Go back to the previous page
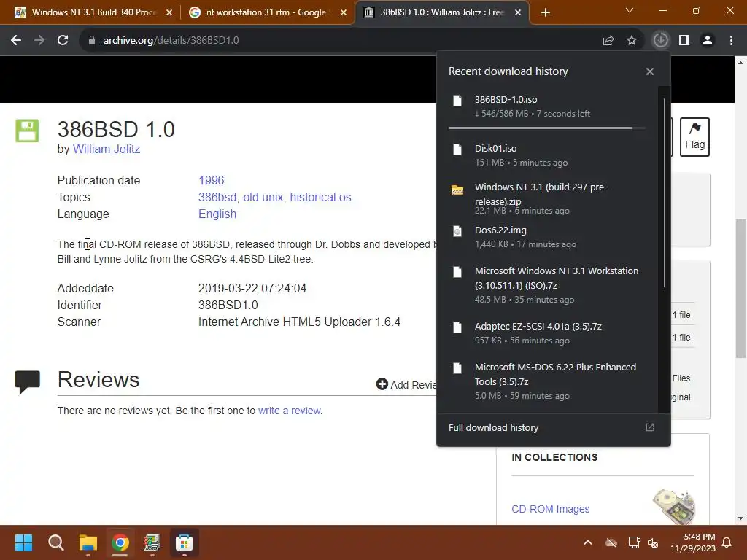The height and width of the screenshot is (560, 747). tap(16, 41)
